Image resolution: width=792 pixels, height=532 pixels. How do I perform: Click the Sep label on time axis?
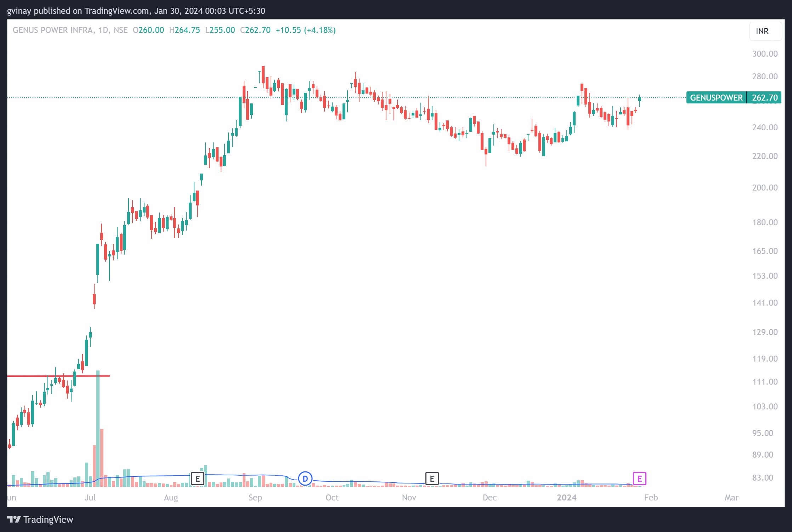click(255, 497)
